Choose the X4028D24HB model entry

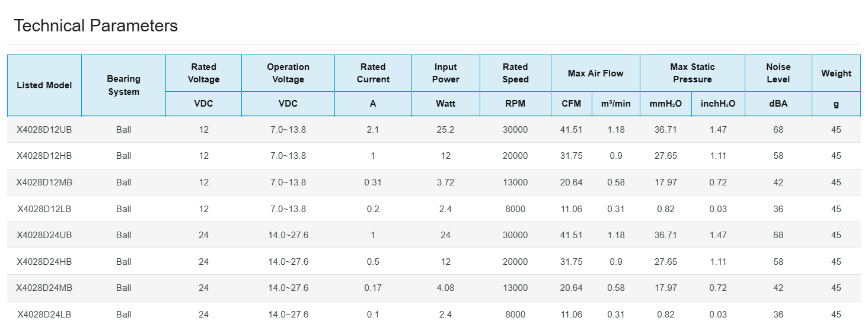(x=44, y=262)
